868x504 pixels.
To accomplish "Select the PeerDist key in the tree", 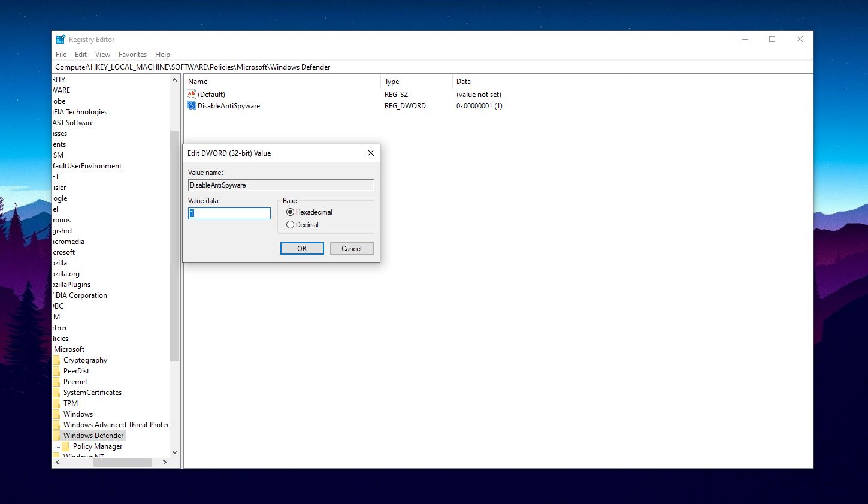I will 76,371.
